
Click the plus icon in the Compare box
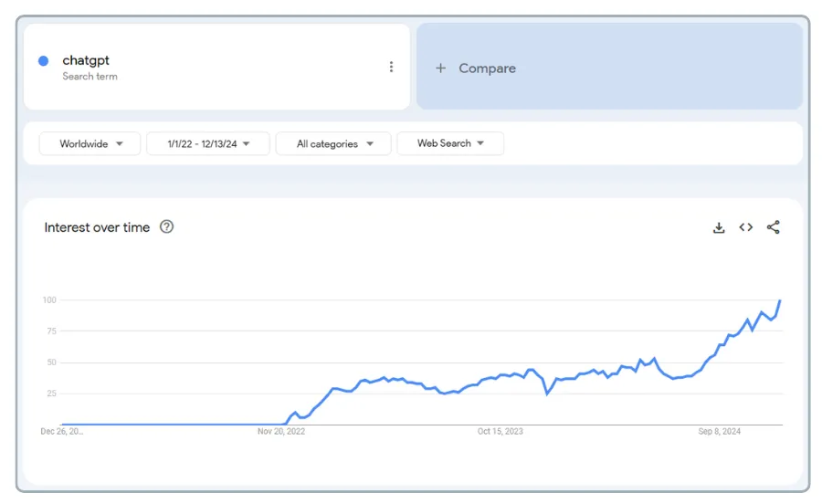[x=440, y=68]
